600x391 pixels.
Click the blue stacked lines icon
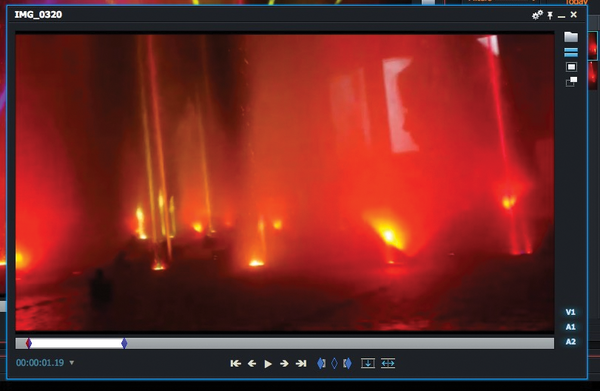click(571, 52)
